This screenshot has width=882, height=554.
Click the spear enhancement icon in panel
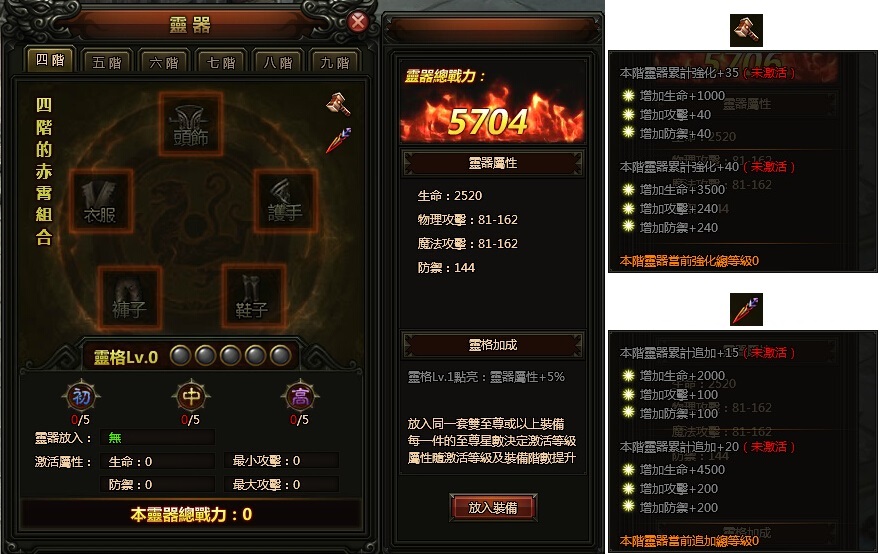click(x=339, y=139)
